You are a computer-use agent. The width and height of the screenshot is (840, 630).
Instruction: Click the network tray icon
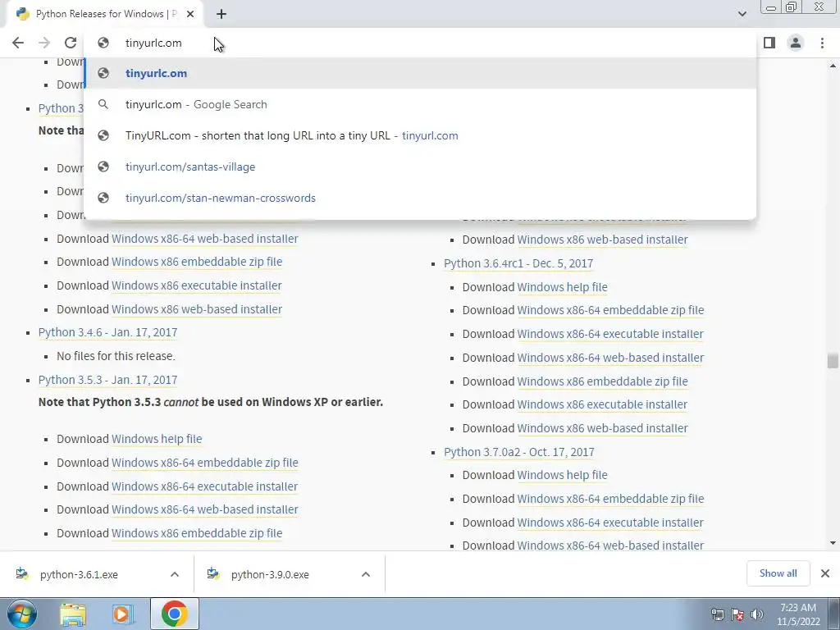pos(717,614)
